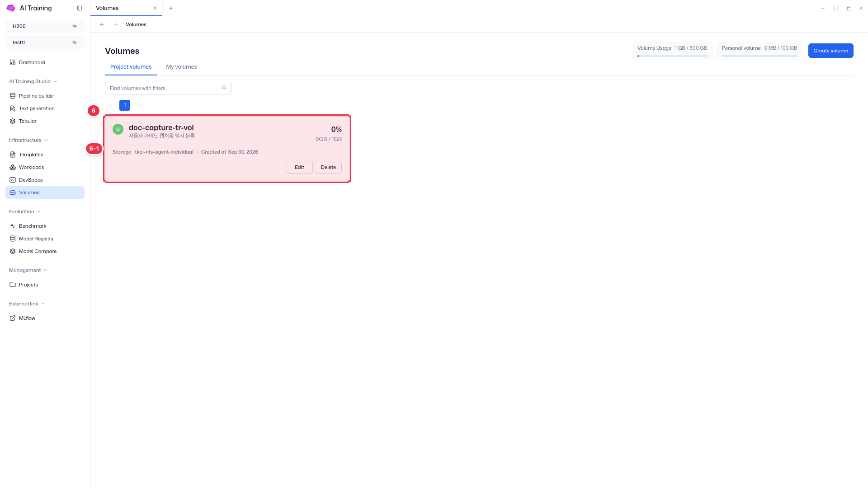Switch to the My volumes tab
Image resolution: width=868 pixels, height=488 pixels.
tap(181, 67)
